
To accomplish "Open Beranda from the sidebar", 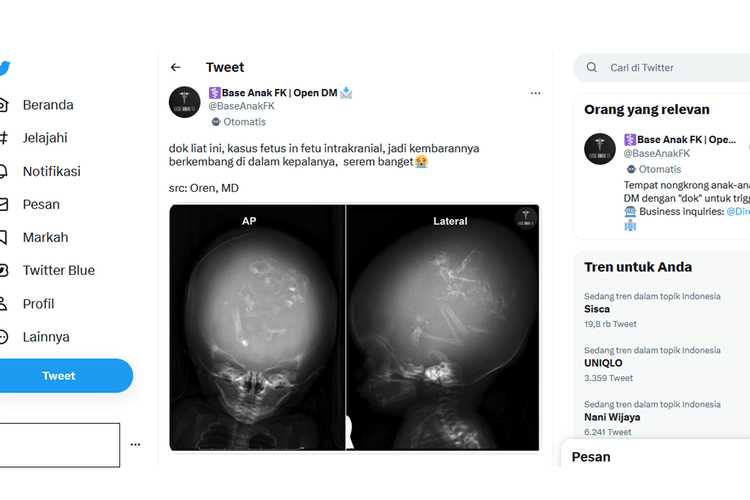I will coord(48,105).
